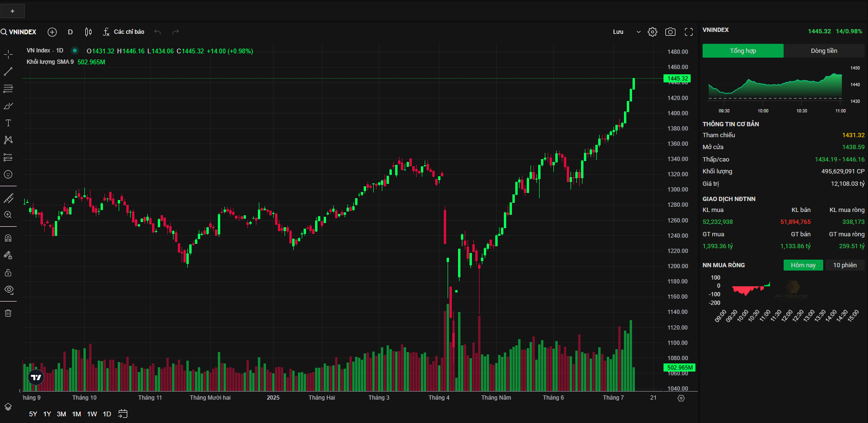Click Khối lượng value 495,629,091 CP
This screenshot has height=423, width=868.
(x=843, y=171)
